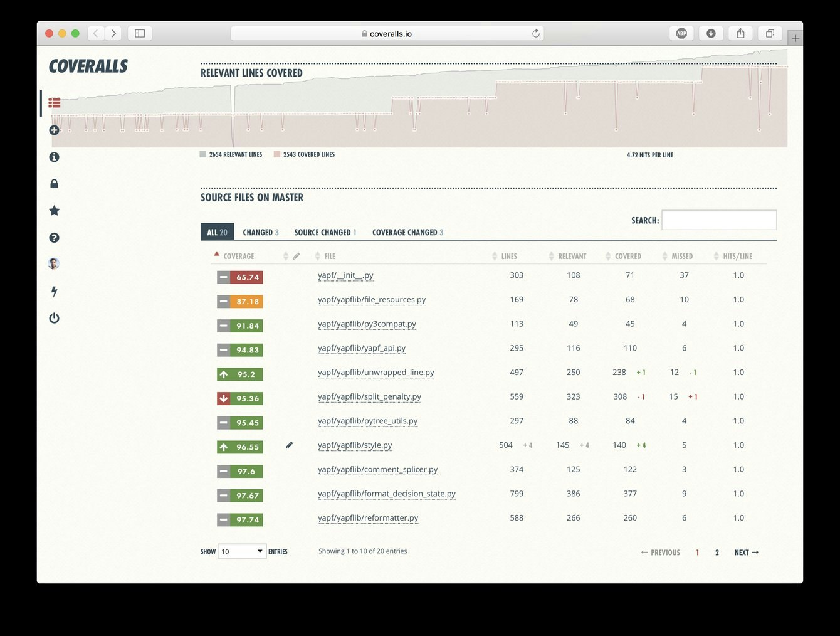
Task: Sort table by Hits/Line column
Action: click(737, 256)
